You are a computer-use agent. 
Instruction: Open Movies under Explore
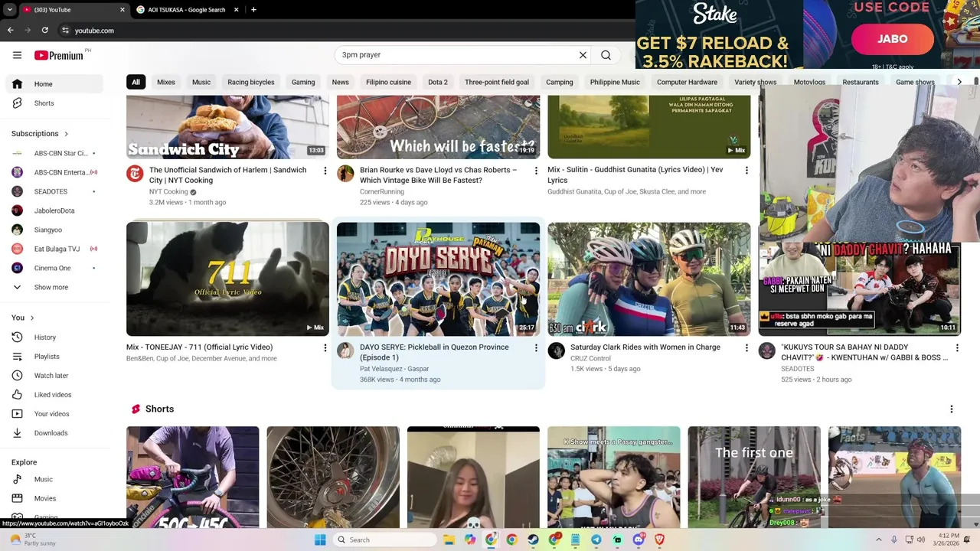[55, 498]
